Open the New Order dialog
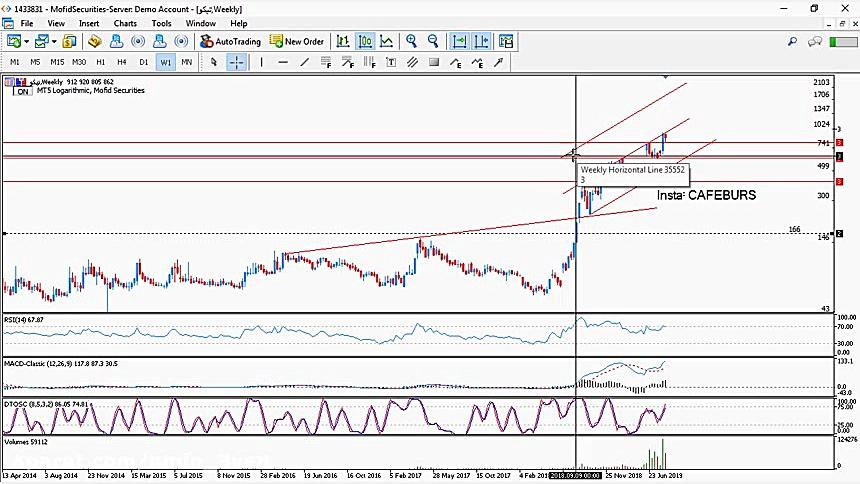Viewport: 860px width, 484px height. [x=297, y=41]
